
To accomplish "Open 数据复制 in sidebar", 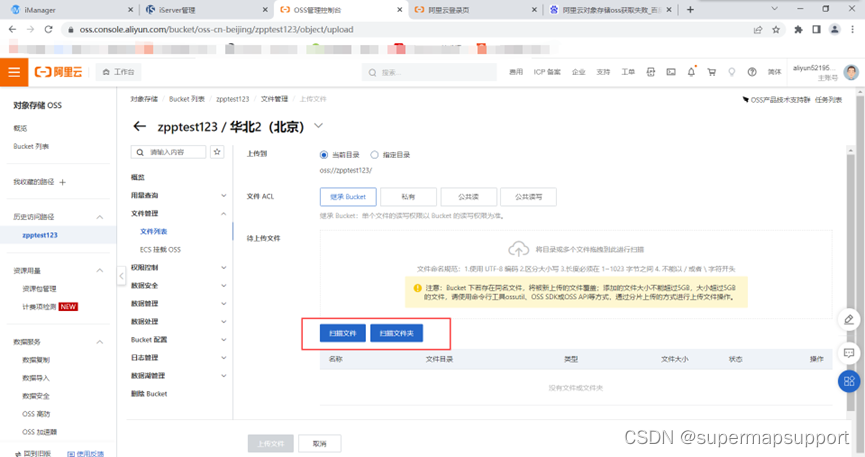I will pos(36,360).
